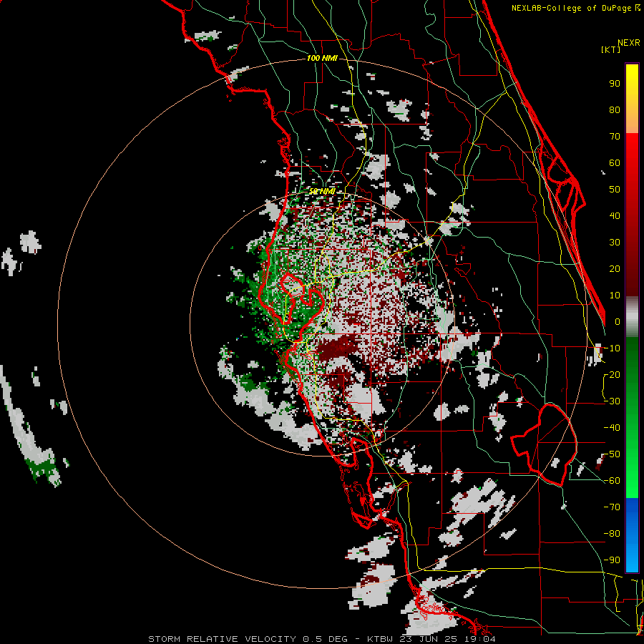
Task: Click the 70 value on the velocity scale
Action: pos(615,137)
